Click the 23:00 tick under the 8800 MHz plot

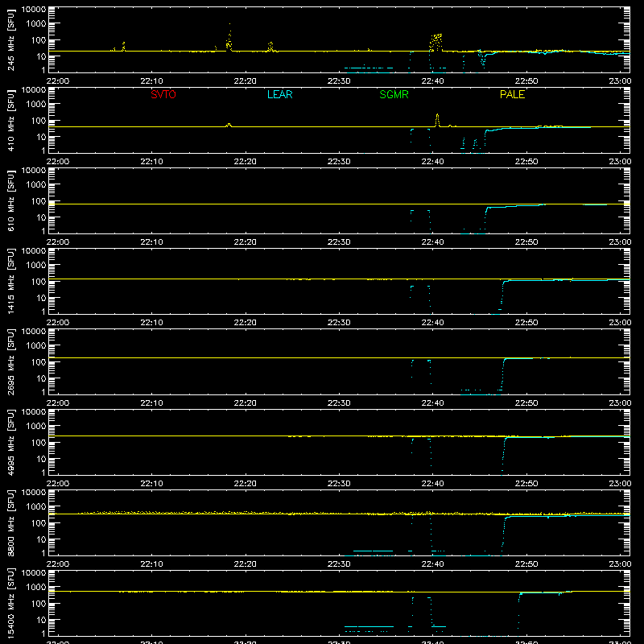point(620,564)
